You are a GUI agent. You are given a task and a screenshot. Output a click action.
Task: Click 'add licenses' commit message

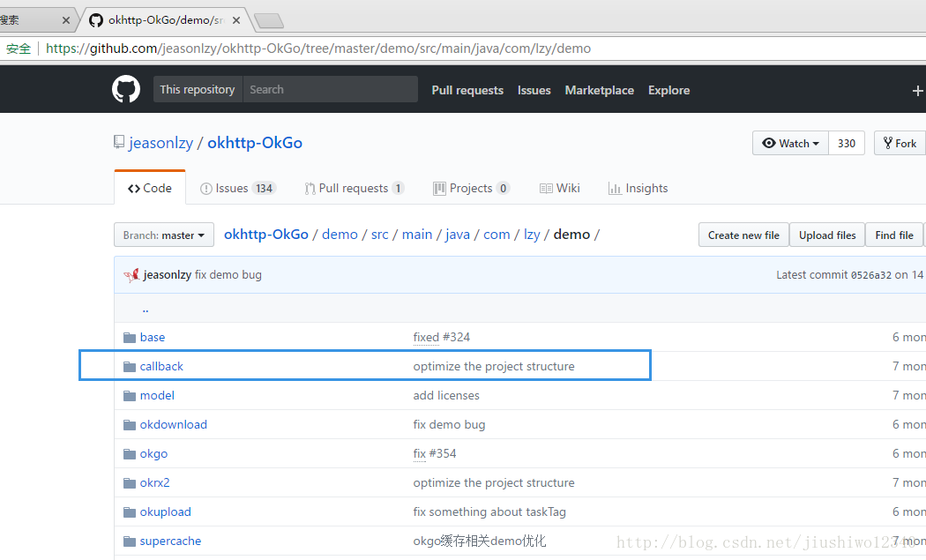pos(446,395)
